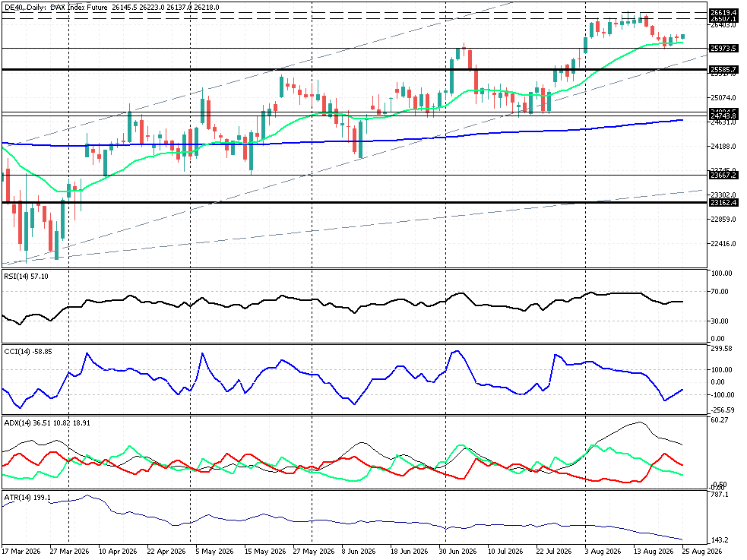
Task: Select the 22859.0 price axis value
Action: pos(723,219)
